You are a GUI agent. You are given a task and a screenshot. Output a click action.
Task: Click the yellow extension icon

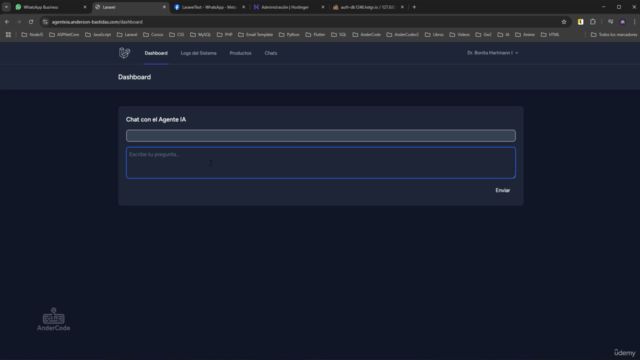(580, 22)
